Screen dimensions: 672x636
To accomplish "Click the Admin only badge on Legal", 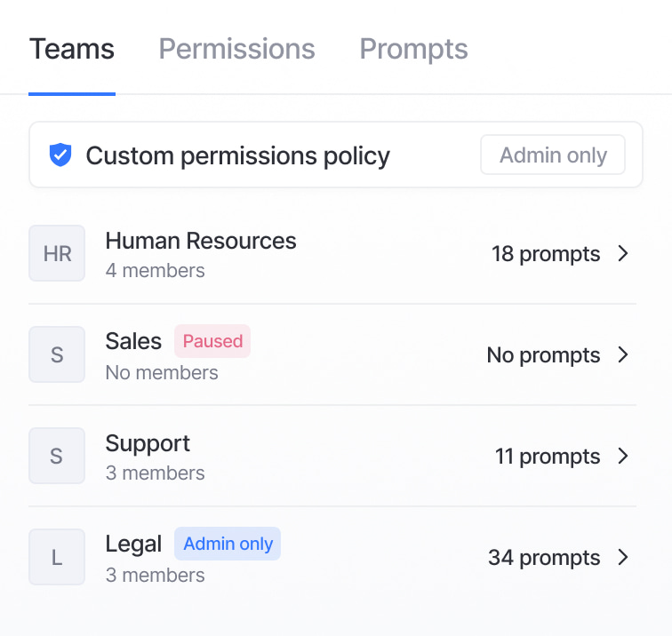I will point(228,544).
